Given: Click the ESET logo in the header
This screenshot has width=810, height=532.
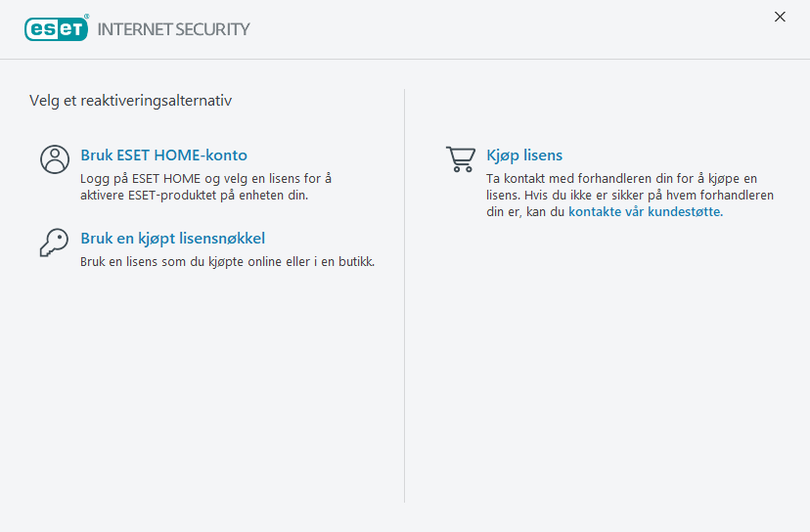Looking at the screenshot, I should tap(56, 29).
